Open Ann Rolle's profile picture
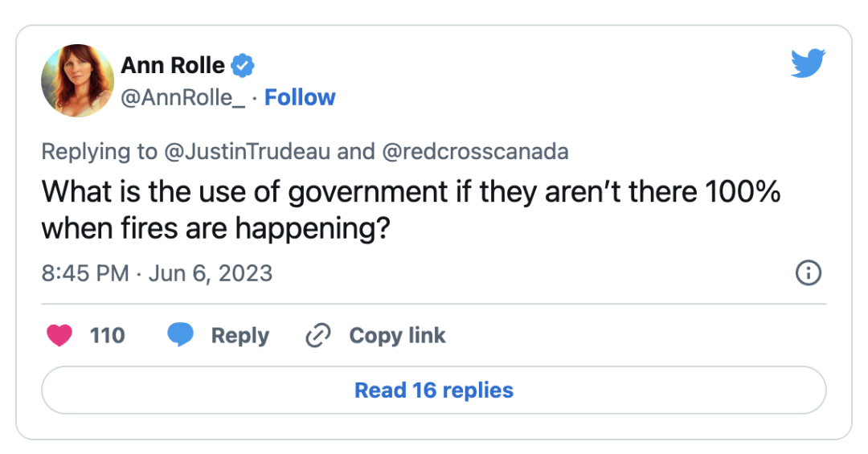 click(x=76, y=80)
